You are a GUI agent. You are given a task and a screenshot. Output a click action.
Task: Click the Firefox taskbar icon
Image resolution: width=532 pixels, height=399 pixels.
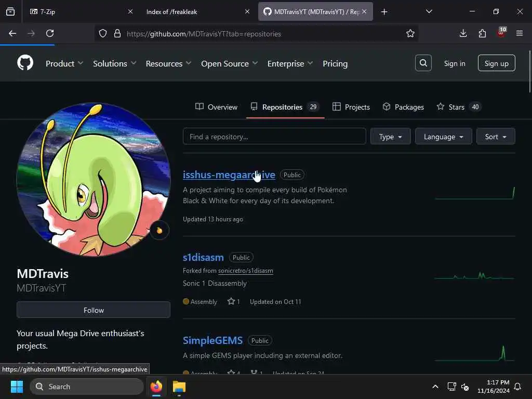click(x=156, y=387)
